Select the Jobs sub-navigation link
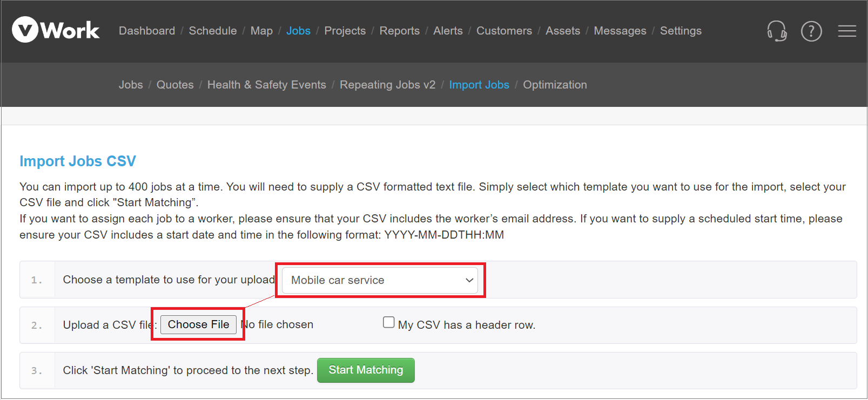Screen dimensions: 868x400 [131, 85]
